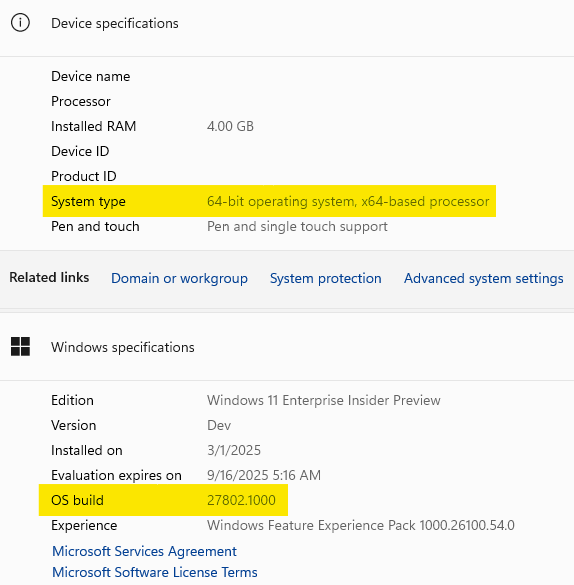Click the Windows logo icon

coord(20,347)
